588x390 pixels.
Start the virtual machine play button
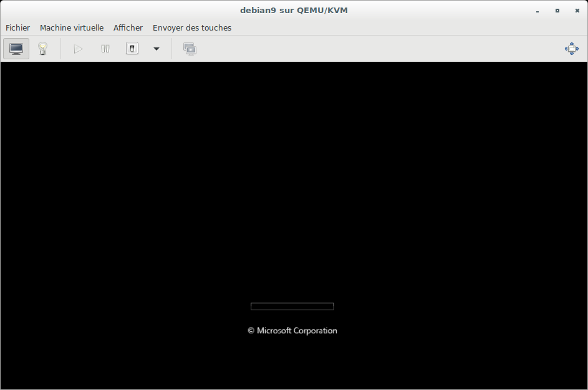(78, 49)
